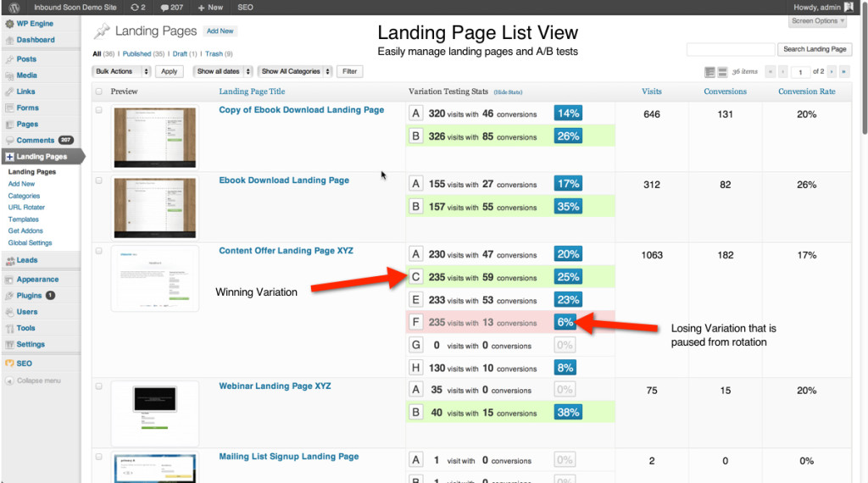Open Webinar Landing Page XYZ title
868x483 pixels.
[x=275, y=386]
